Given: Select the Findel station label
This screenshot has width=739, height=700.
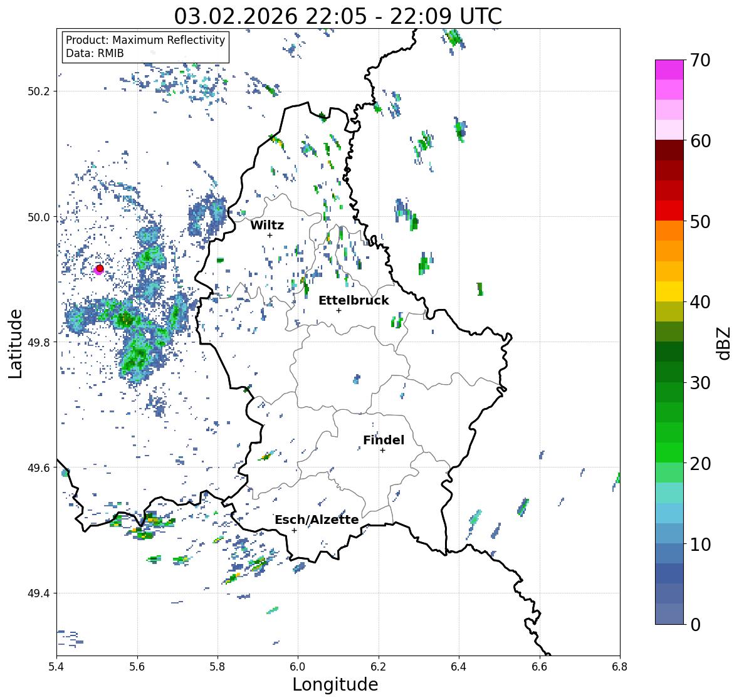Looking at the screenshot, I should [x=384, y=440].
